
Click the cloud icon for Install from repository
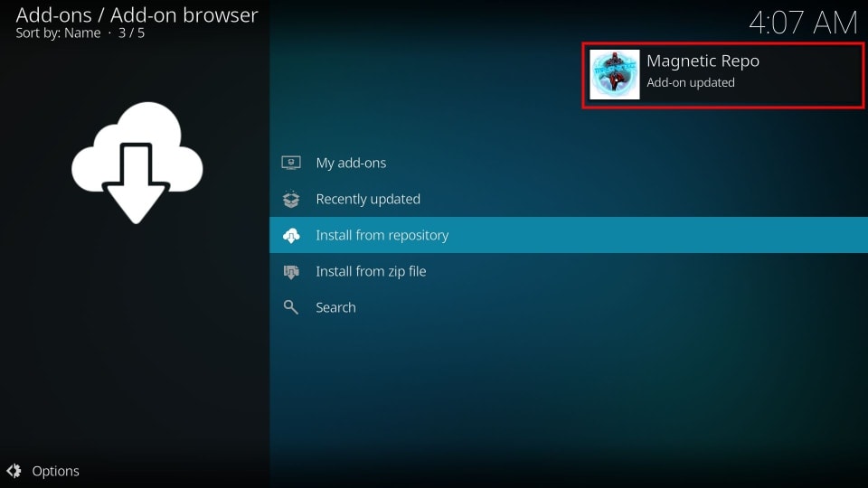(x=290, y=235)
